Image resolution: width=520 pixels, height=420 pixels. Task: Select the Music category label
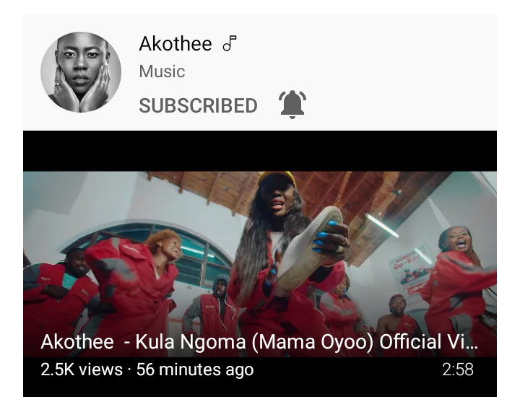[x=162, y=71]
